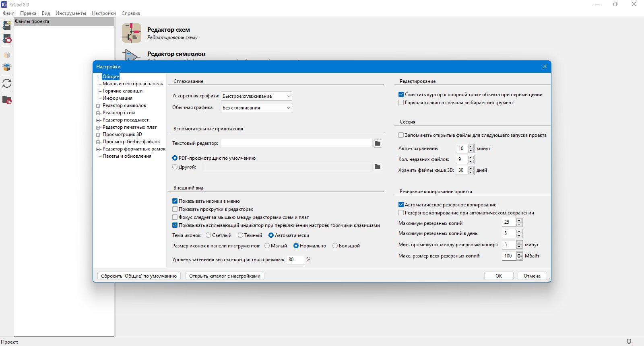Select 'PDF-просмотрщик по умолчанию' radio button
Screen dimensions: 644x346
[x=175, y=158]
